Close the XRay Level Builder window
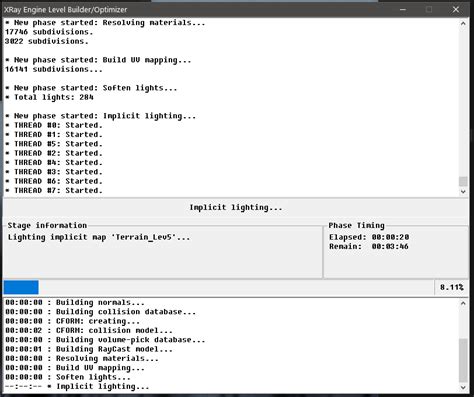 coord(456,9)
